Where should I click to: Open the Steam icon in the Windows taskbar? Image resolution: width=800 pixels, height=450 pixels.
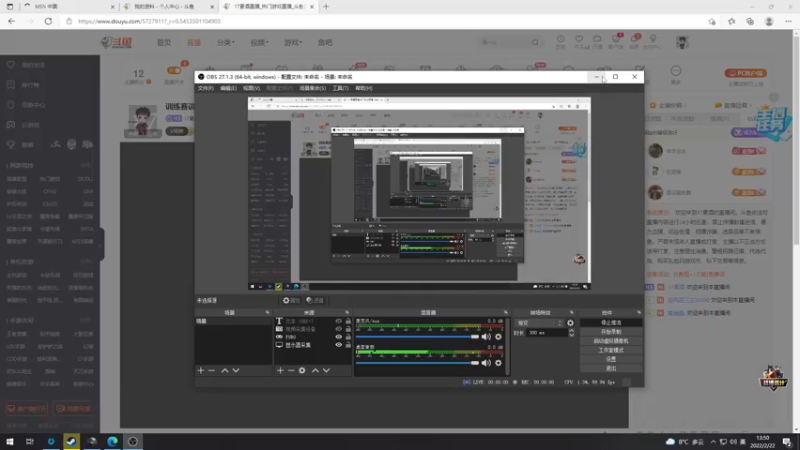point(71,441)
